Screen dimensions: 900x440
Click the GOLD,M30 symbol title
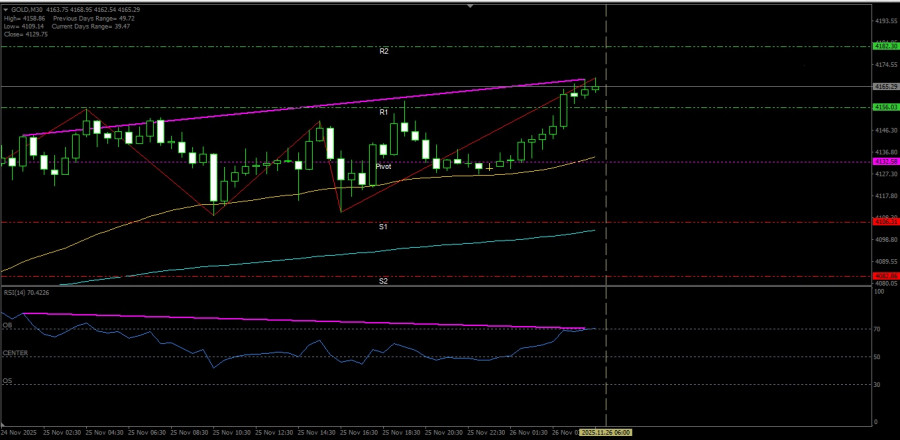pos(26,10)
